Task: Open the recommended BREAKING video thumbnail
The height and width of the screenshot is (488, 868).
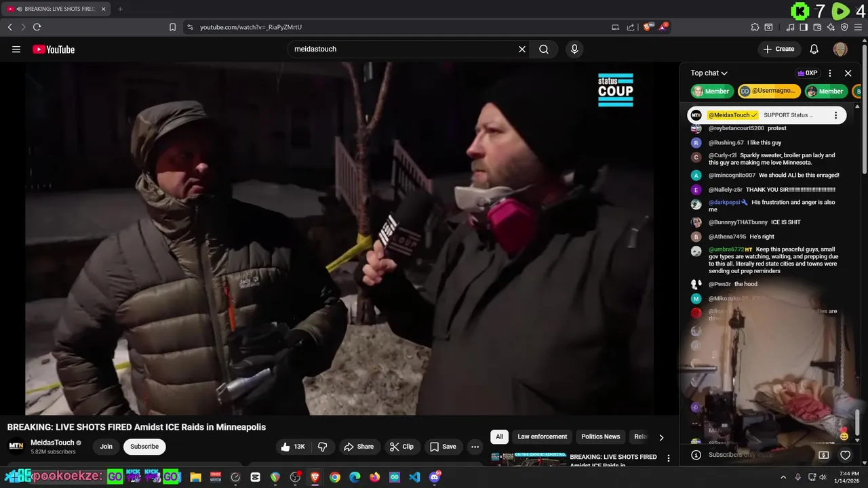Action: point(529,460)
